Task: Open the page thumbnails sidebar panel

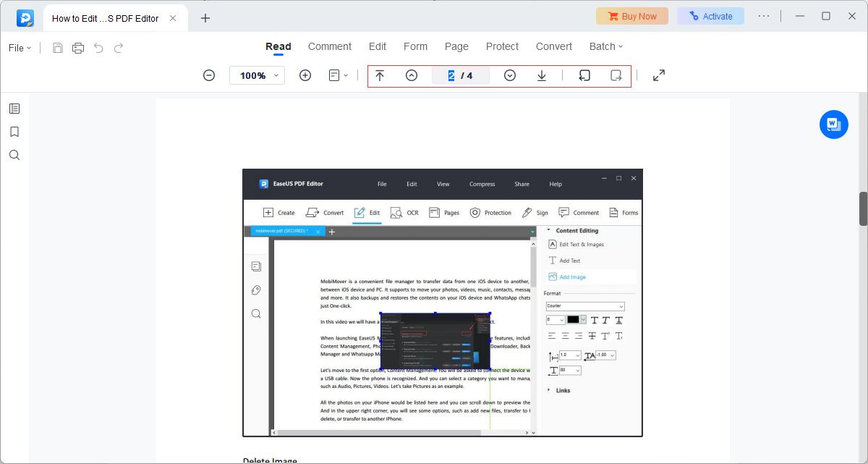Action: 14,109
